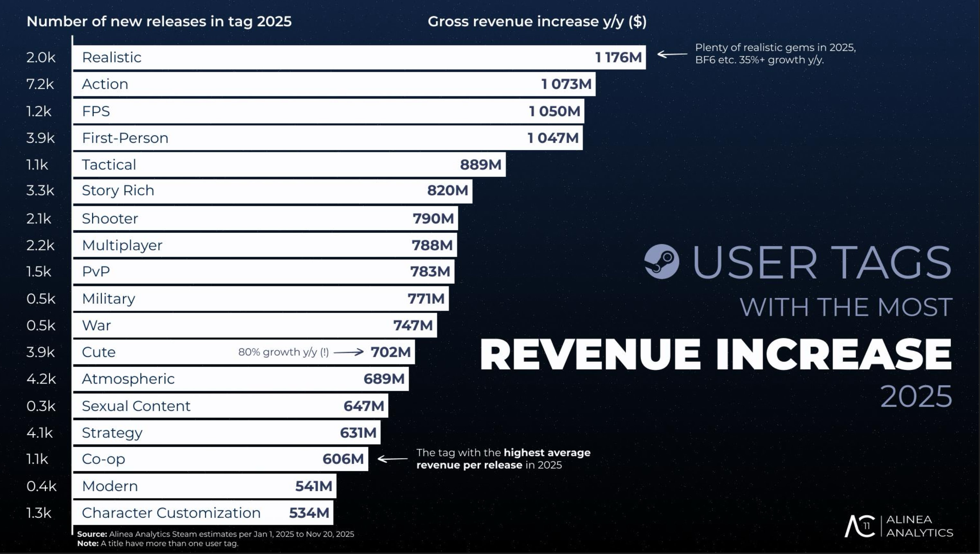Click the Number of new releases heading

159,22
